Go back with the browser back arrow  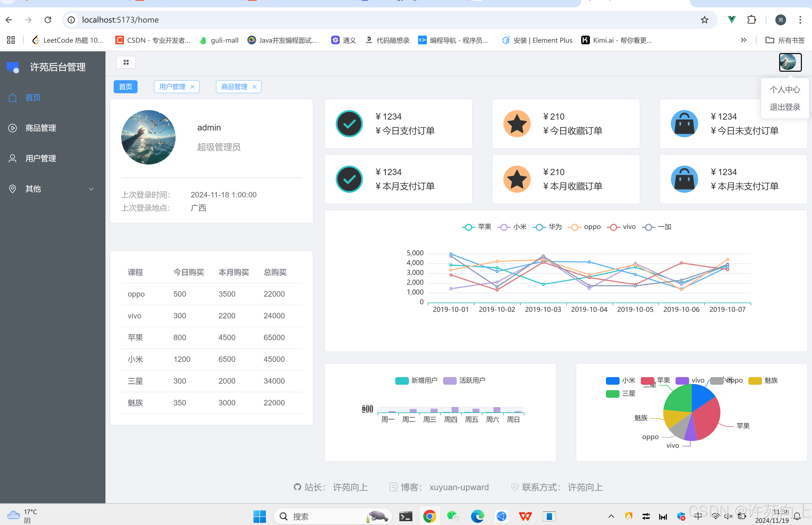tap(9, 20)
